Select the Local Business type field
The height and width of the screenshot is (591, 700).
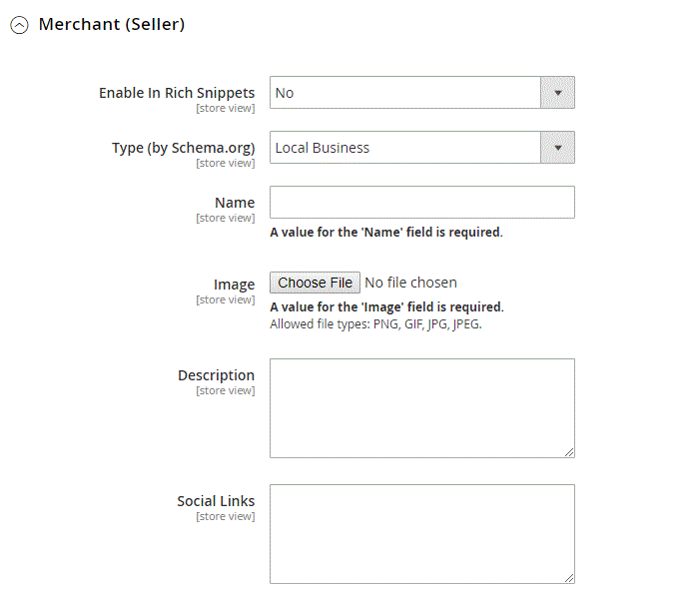421,148
